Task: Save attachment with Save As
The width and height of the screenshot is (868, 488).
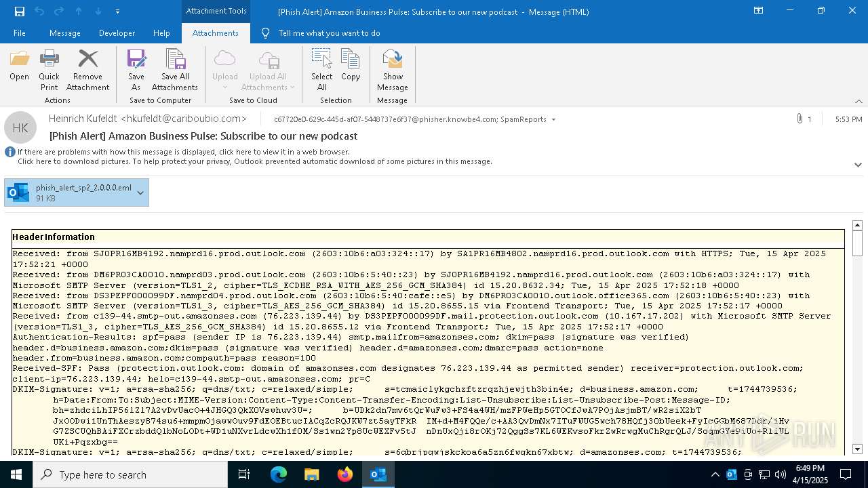Action: point(136,70)
